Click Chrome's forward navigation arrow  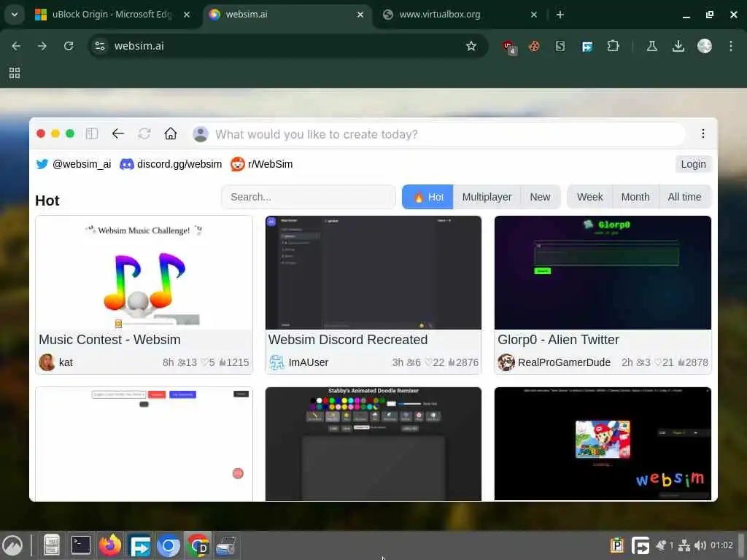(42, 46)
